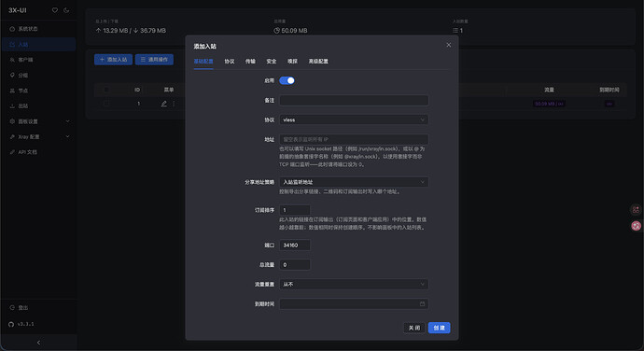
Task: Click the 流量 column header
Action: (549, 90)
